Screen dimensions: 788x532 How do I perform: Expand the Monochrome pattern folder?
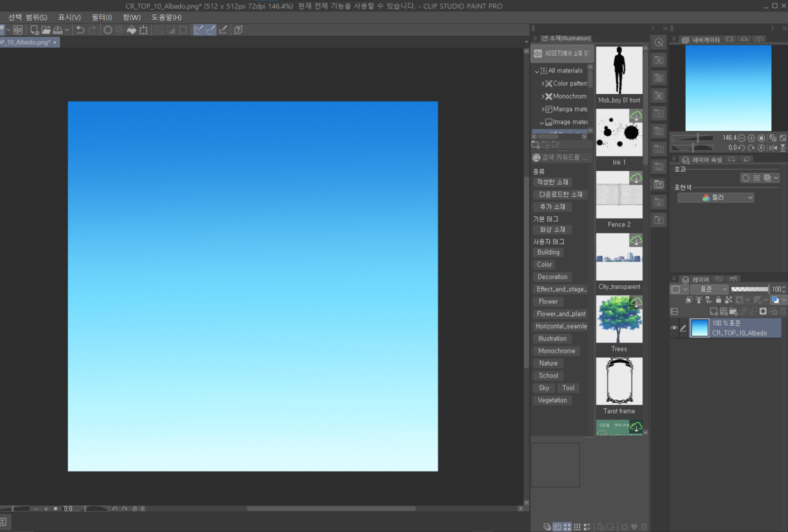click(543, 97)
